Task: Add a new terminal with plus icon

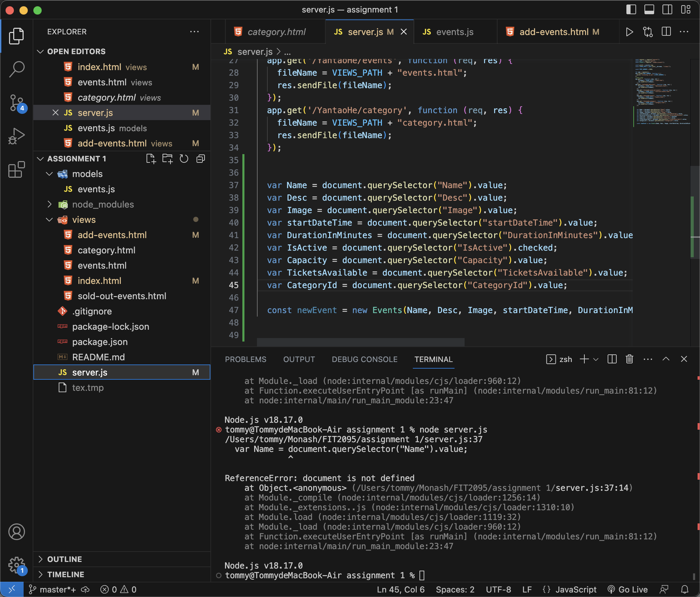Action: tap(584, 359)
